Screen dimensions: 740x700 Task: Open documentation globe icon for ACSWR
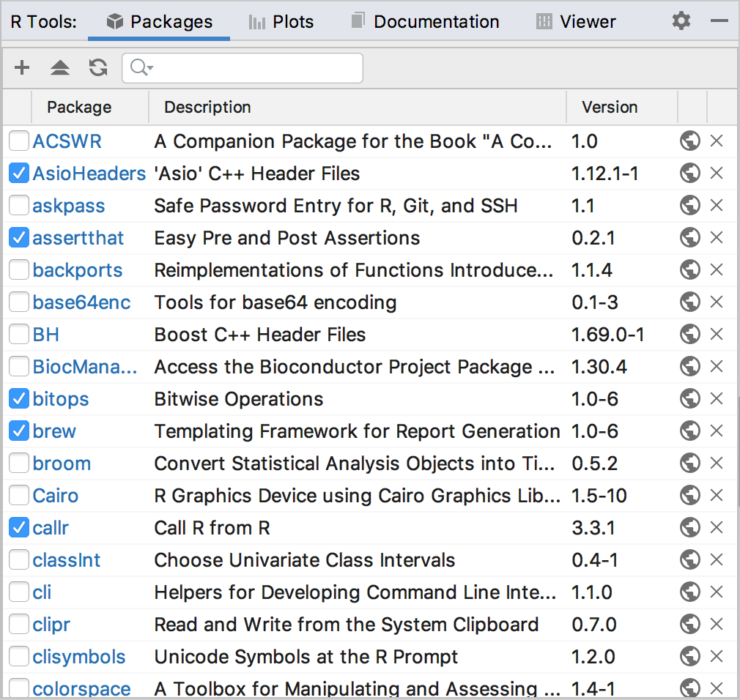pos(689,141)
